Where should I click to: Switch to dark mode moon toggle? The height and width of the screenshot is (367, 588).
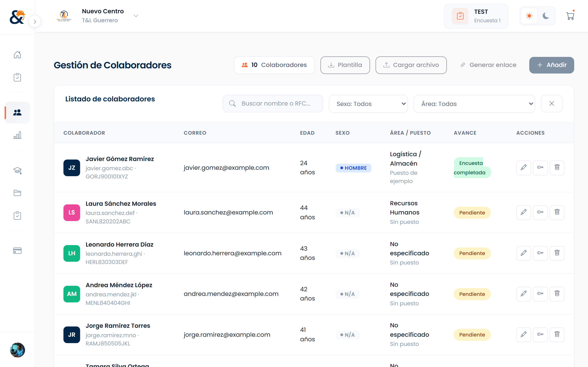point(546,16)
